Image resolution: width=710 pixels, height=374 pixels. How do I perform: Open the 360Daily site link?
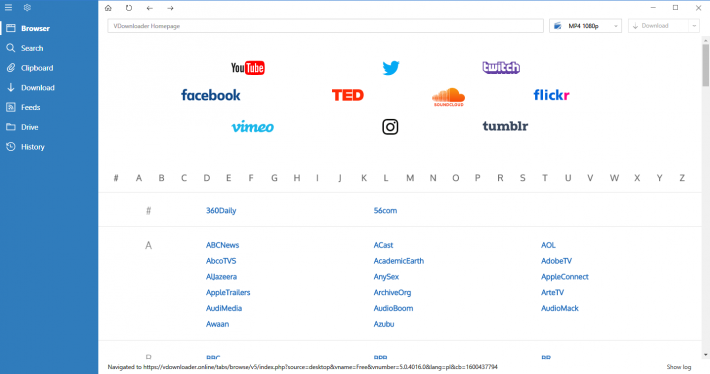pos(221,211)
